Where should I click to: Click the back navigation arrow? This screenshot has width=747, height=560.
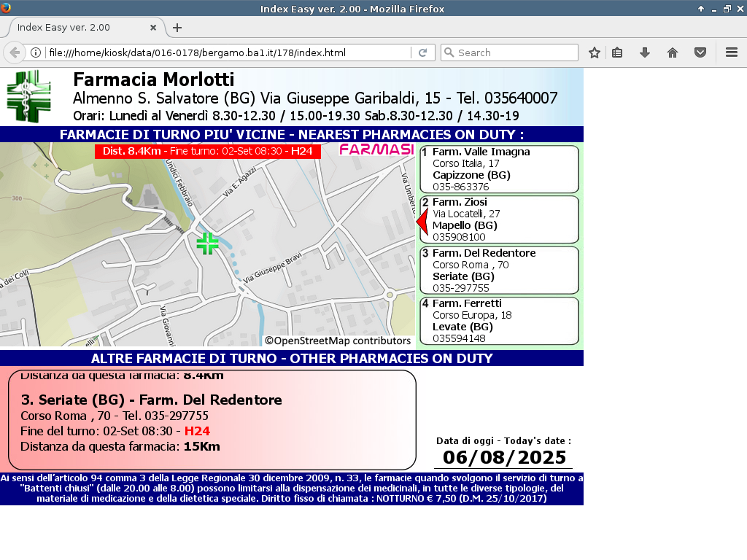point(15,52)
